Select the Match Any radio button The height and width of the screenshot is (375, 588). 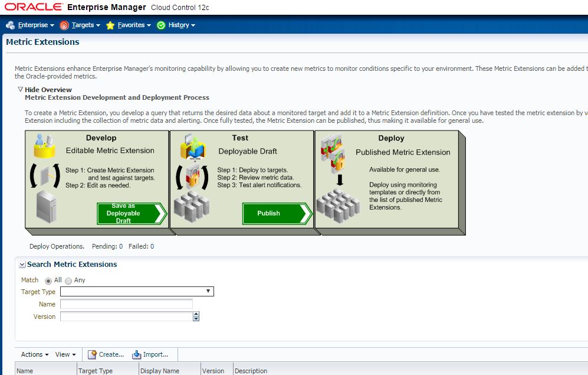click(x=70, y=280)
